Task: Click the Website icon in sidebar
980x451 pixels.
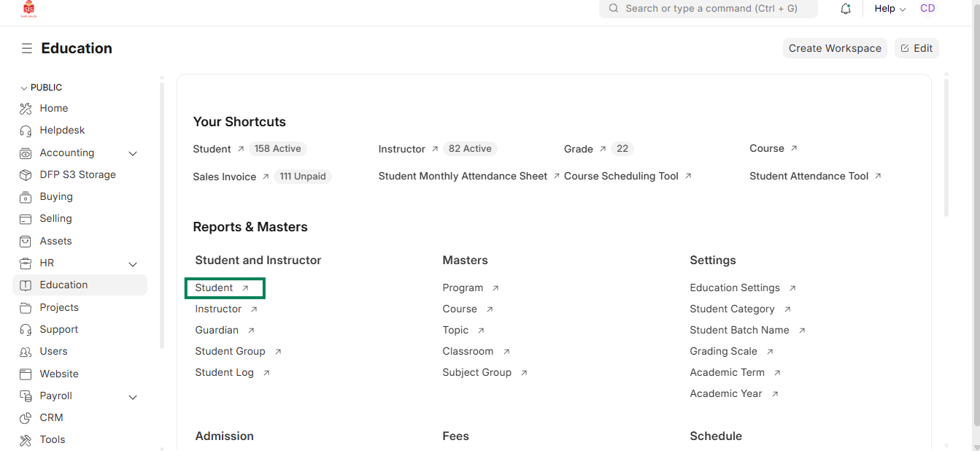Action: coord(26,374)
